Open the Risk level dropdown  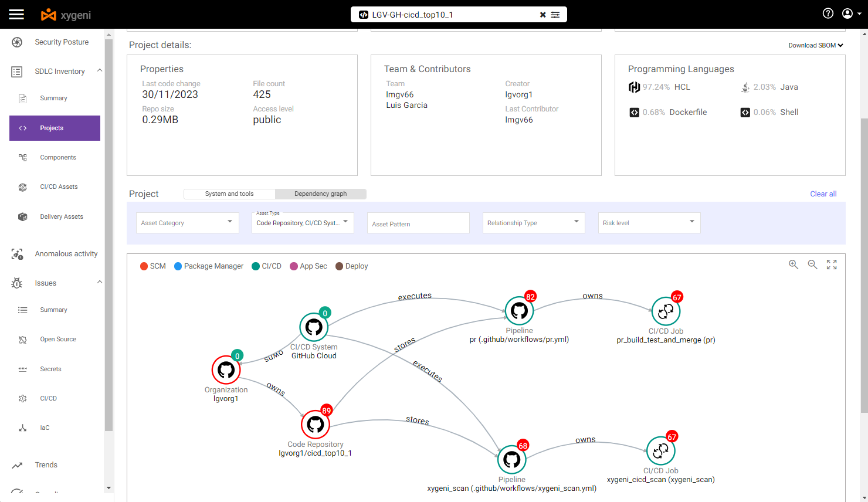[x=649, y=223]
